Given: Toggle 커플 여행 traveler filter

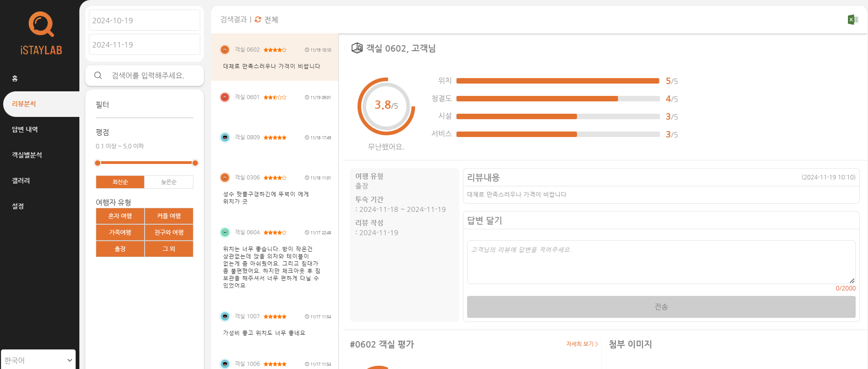Looking at the screenshot, I should (x=169, y=216).
